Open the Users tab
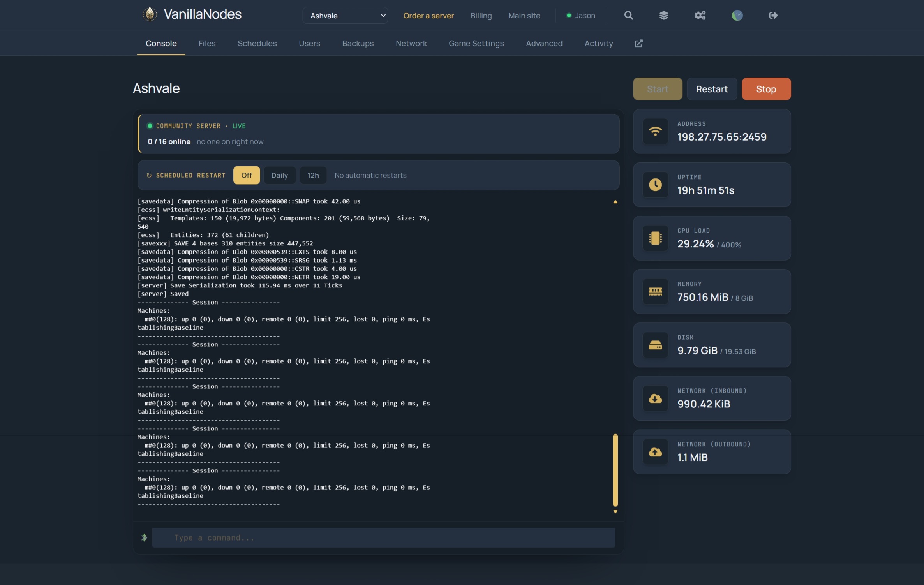 coord(309,43)
